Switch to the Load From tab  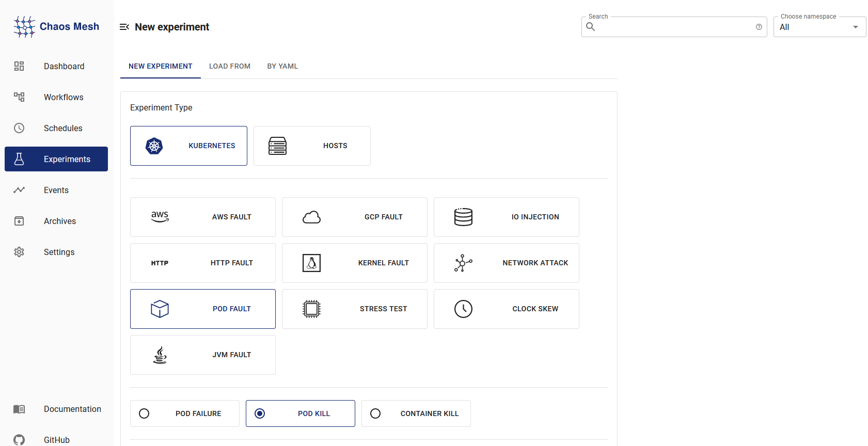[230, 66]
